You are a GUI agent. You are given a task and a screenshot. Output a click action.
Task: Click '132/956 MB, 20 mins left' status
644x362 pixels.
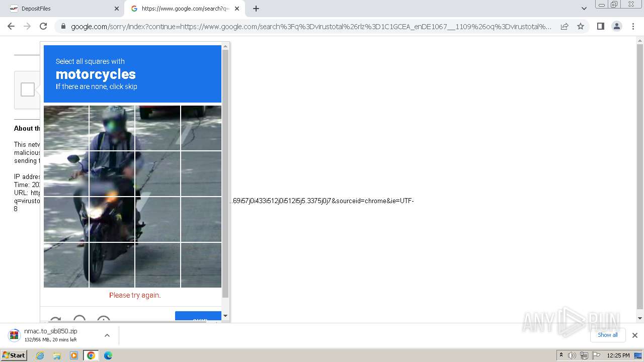tap(51, 340)
